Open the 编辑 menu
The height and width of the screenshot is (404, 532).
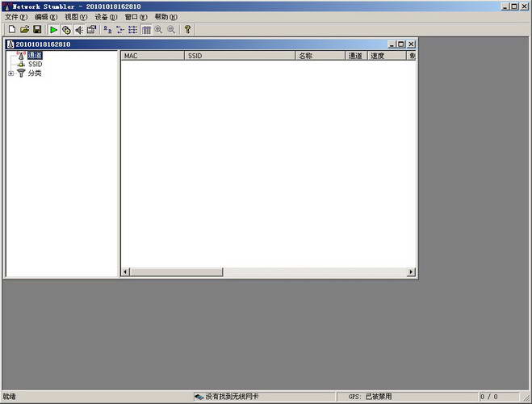46,17
